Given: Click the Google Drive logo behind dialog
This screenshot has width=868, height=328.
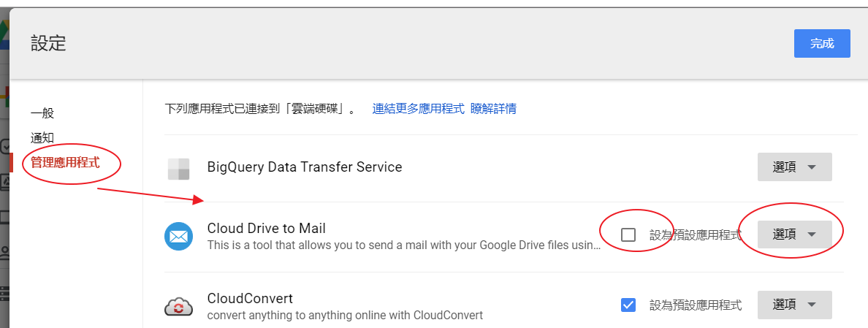Looking at the screenshot, I should point(4,34).
